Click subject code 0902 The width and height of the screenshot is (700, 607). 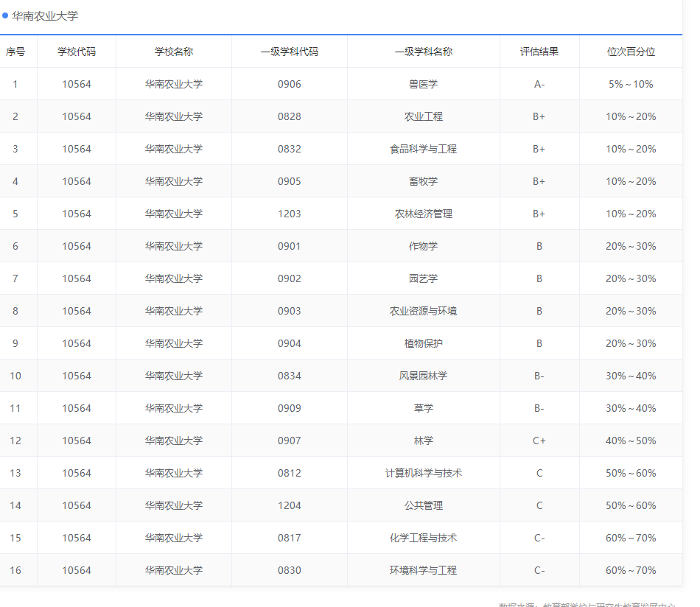tap(290, 279)
